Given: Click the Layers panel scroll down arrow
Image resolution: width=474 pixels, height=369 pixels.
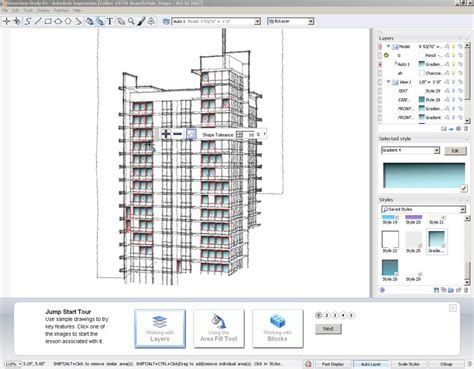Looking at the screenshot, I should (467, 121).
